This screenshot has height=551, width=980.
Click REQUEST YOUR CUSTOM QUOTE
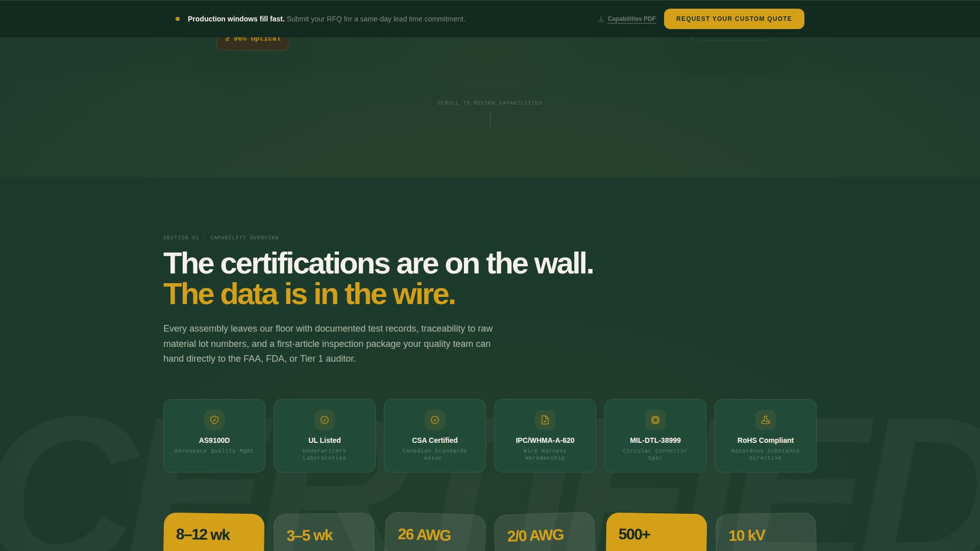coord(733,18)
